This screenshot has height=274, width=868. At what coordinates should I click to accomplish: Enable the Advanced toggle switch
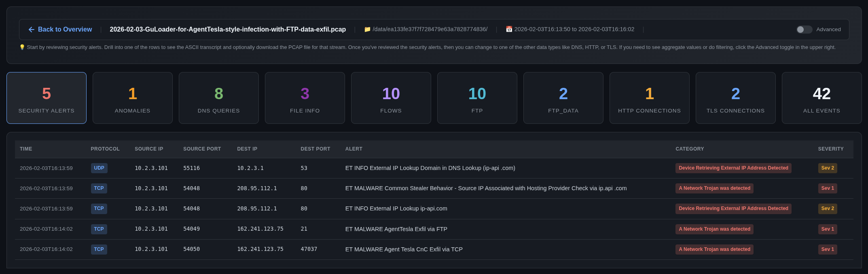point(804,30)
